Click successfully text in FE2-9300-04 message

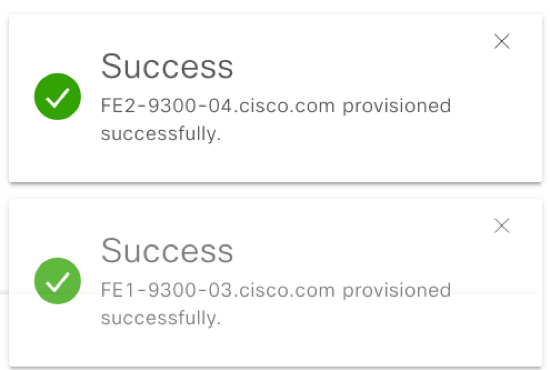click(x=161, y=134)
